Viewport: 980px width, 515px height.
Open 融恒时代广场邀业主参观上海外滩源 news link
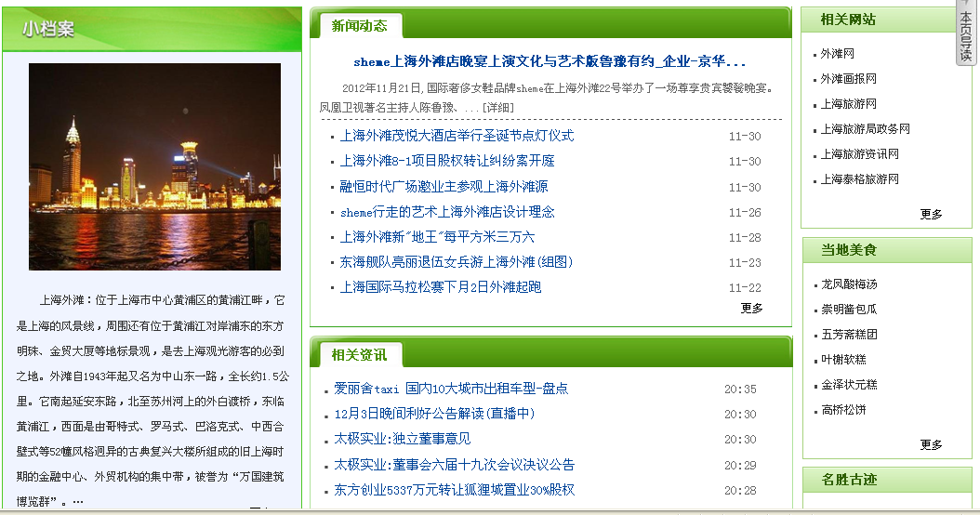(444, 186)
